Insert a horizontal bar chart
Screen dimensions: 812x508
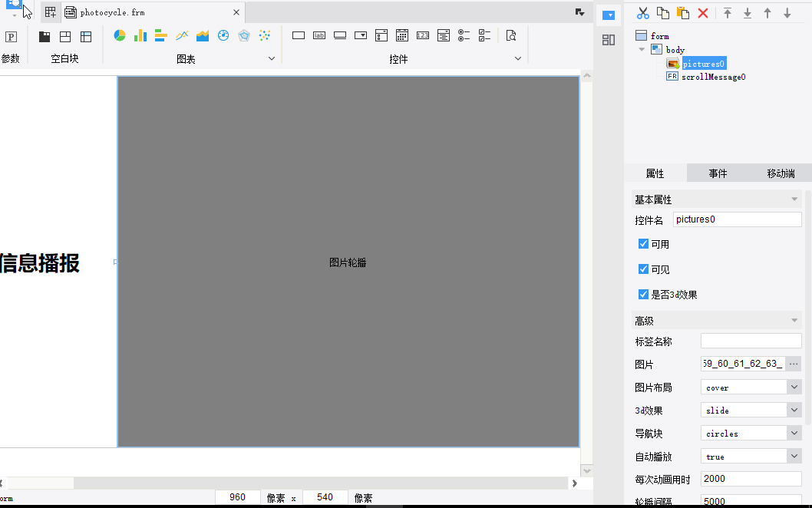[x=161, y=35]
